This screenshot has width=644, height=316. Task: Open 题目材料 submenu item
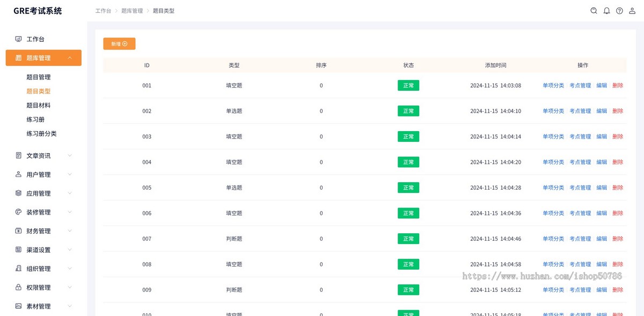pos(38,105)
